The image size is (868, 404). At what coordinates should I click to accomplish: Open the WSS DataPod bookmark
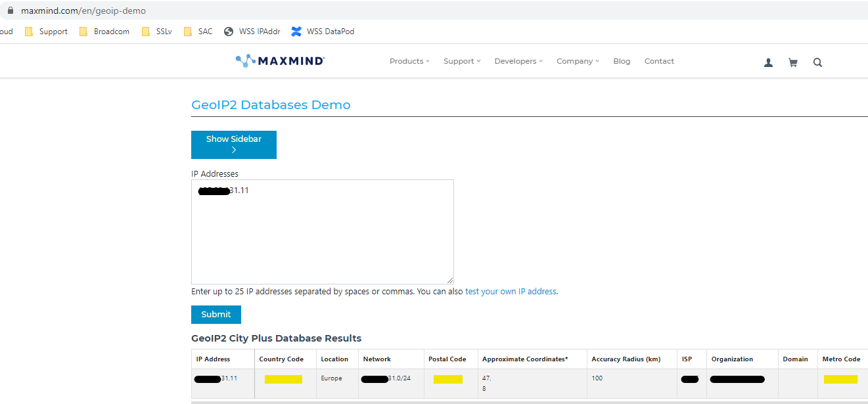323,32
